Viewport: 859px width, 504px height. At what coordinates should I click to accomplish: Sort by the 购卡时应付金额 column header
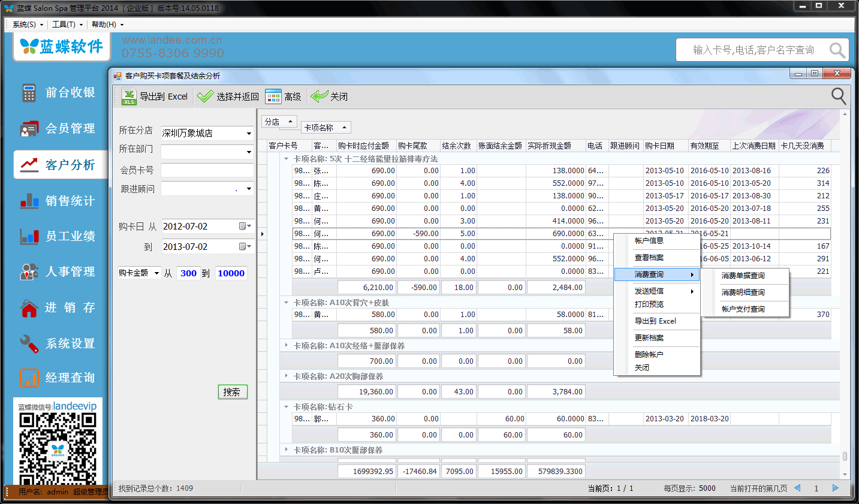pyautogui.click(x=366, y=146)
